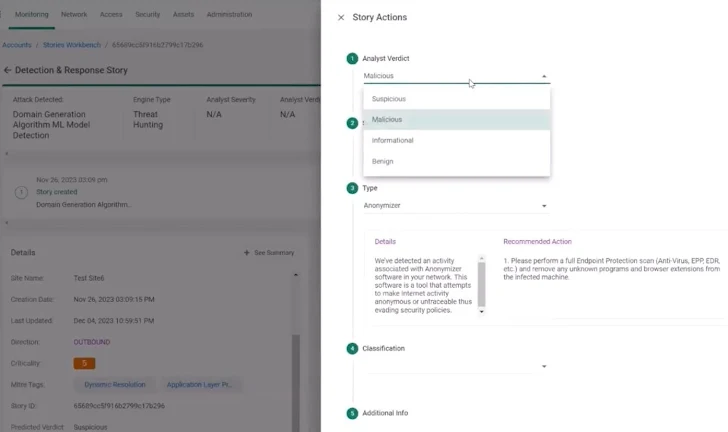The image size is (728, 432).
Task: Select Benign as analyst verdict
Action: (382, 161)
